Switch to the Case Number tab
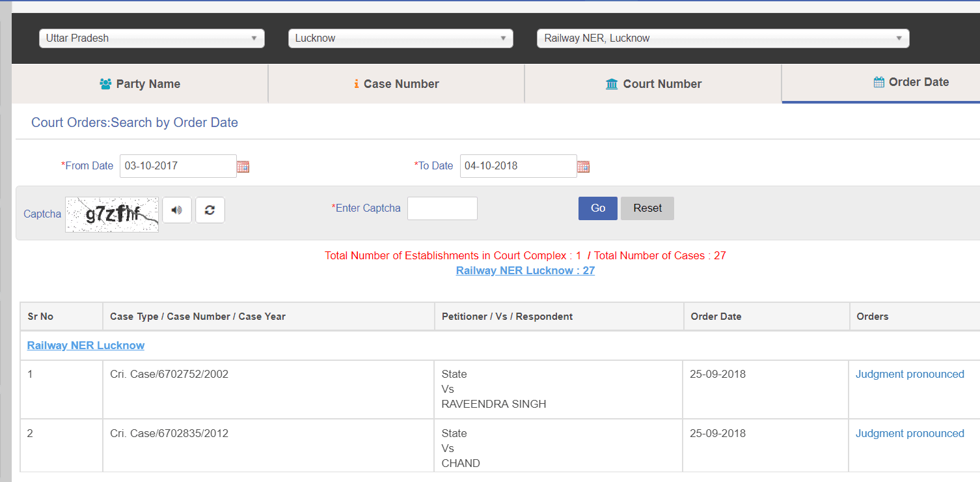The width and height of the screenshot is (980, 482). (x=396, y=84)
